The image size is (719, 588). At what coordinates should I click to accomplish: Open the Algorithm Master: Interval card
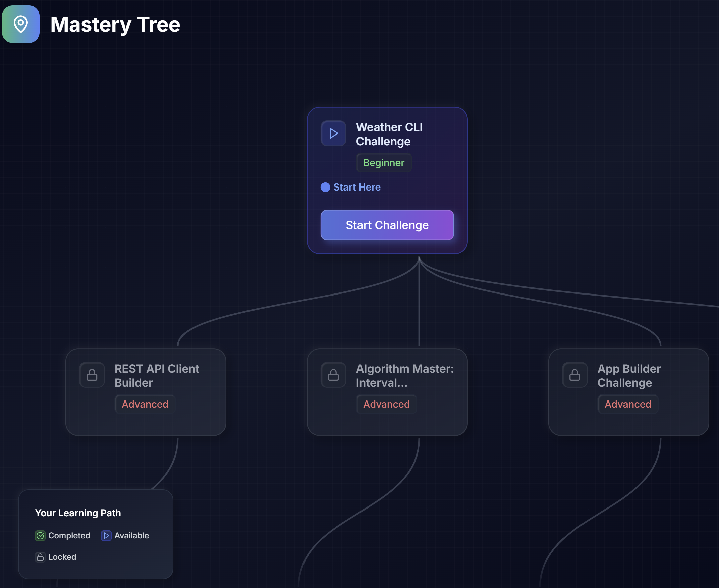387,392
